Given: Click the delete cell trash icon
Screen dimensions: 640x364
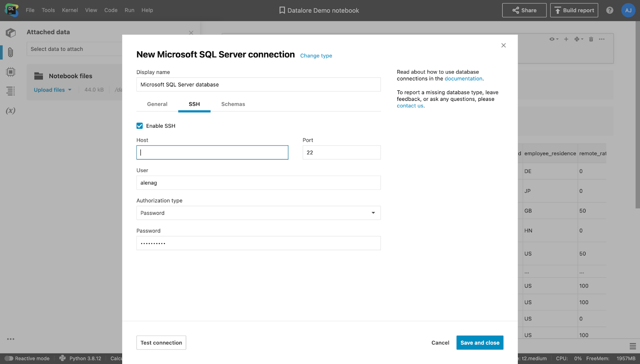Looking at the screenshot, I should (591, 39).
